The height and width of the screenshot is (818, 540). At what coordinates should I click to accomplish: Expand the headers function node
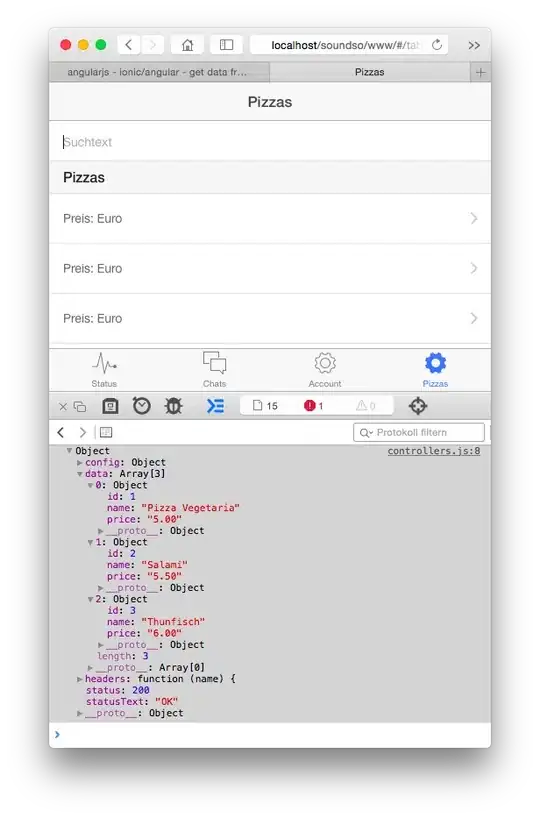(x=80, y=679)
